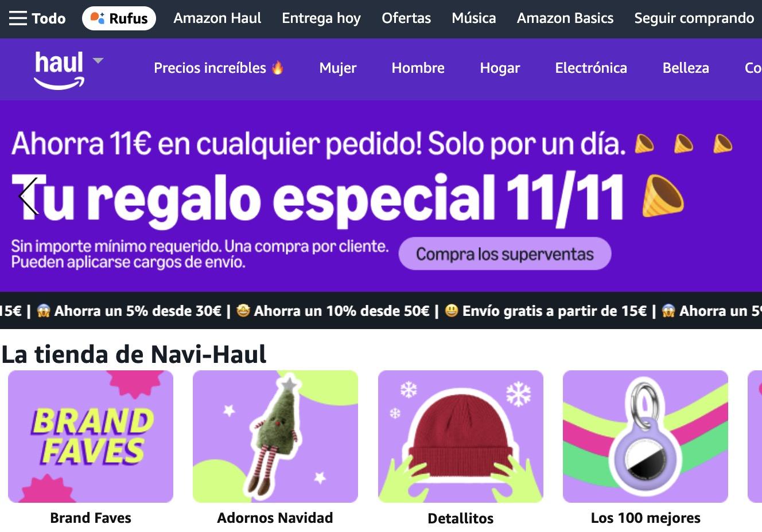Click Compra los superventas button
This screenshot has height=532, width=762.
505,253
